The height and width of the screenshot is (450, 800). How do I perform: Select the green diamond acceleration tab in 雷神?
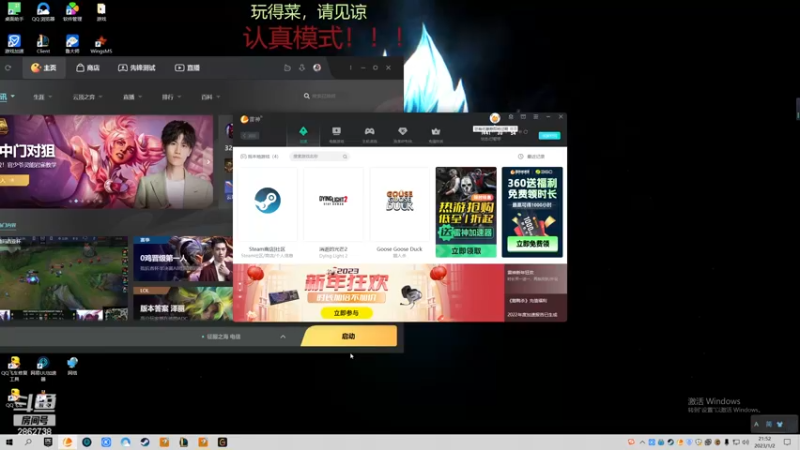click(303, 134)
